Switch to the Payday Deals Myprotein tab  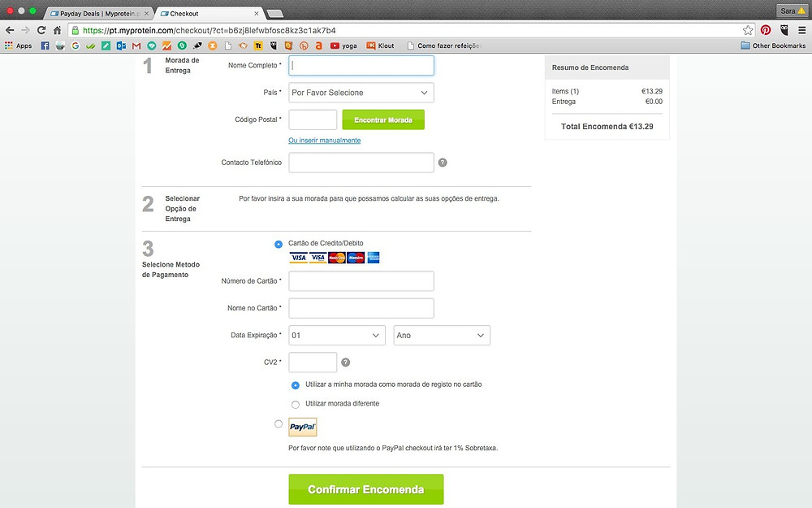pos(98,14)
